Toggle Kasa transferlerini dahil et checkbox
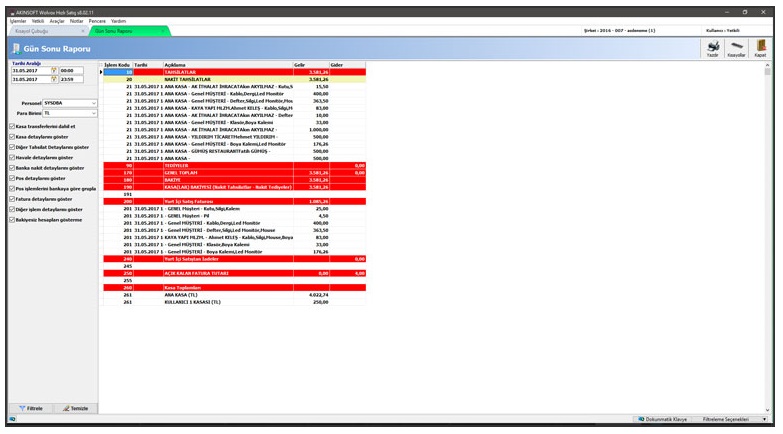Viewport: 783px width, 434px height. coord(12,126)
